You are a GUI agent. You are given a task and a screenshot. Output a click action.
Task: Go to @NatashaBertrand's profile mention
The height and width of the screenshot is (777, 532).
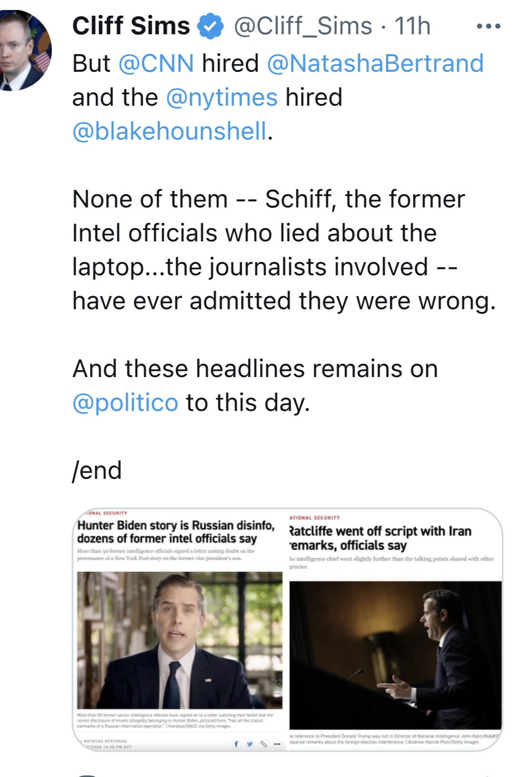(x=375, y=63)
